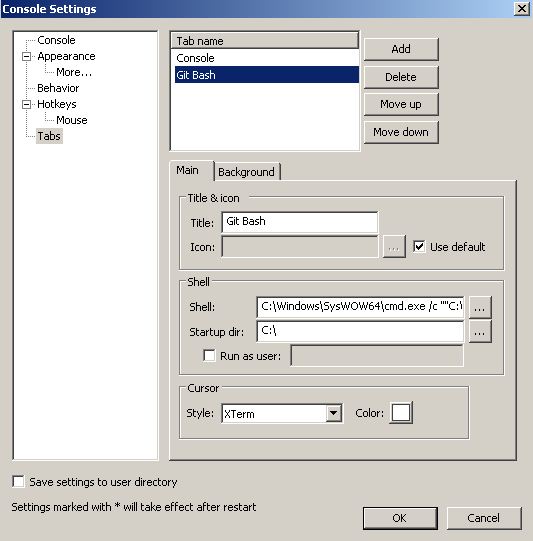
Task: Switch to the Background tab
Action: [246, 172]
